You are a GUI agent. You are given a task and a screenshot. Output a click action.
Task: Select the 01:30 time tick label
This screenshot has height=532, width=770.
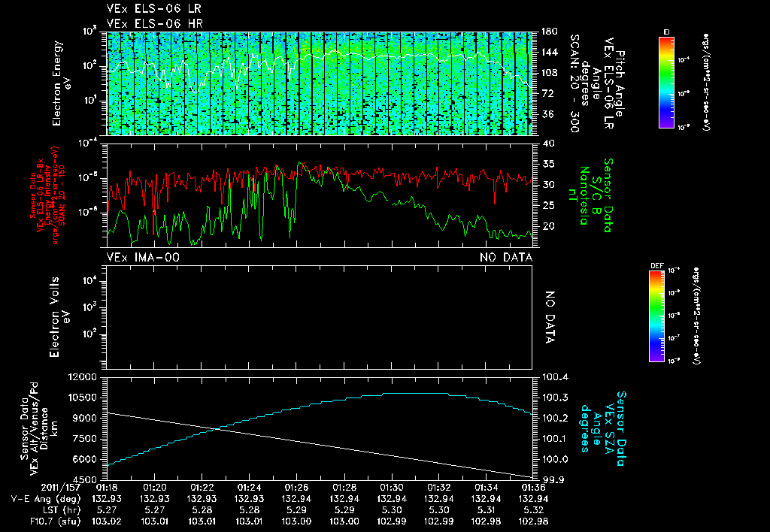click(391, 488)
